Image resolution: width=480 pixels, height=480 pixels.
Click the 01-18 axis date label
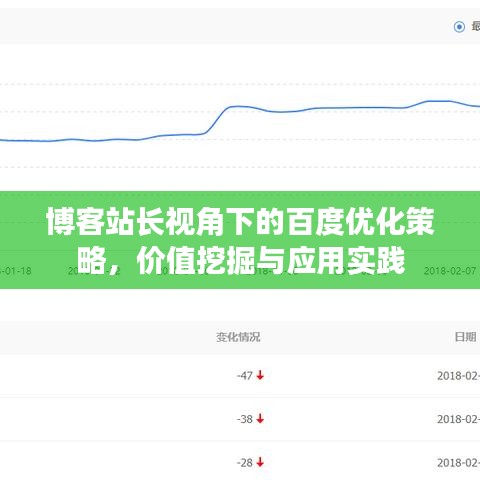click(16, 271)
